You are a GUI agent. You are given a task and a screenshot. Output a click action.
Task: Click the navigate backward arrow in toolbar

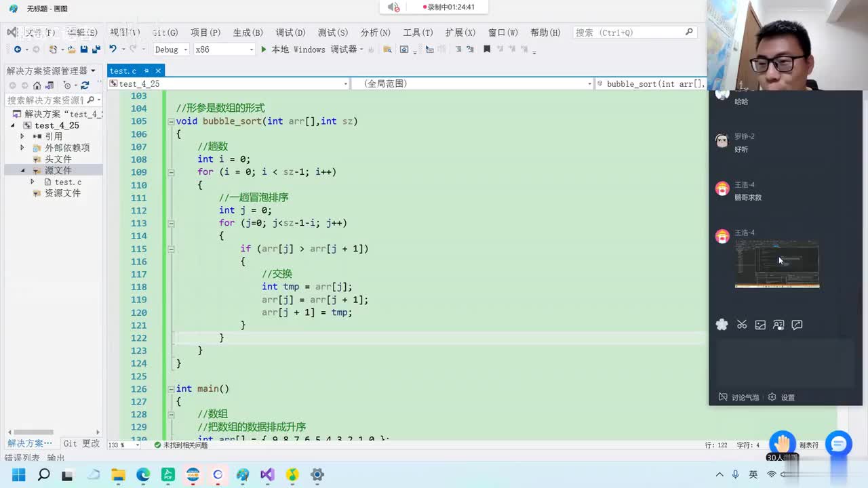[x=18, y=49]
